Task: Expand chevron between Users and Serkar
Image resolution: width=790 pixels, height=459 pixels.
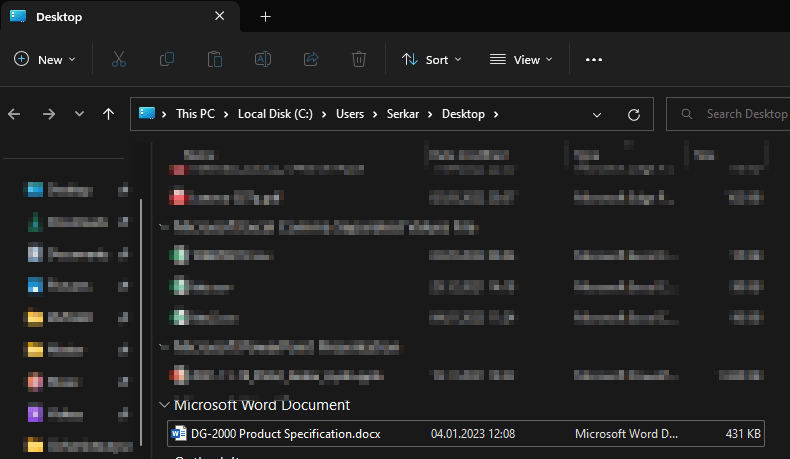Action: (375, 114)
